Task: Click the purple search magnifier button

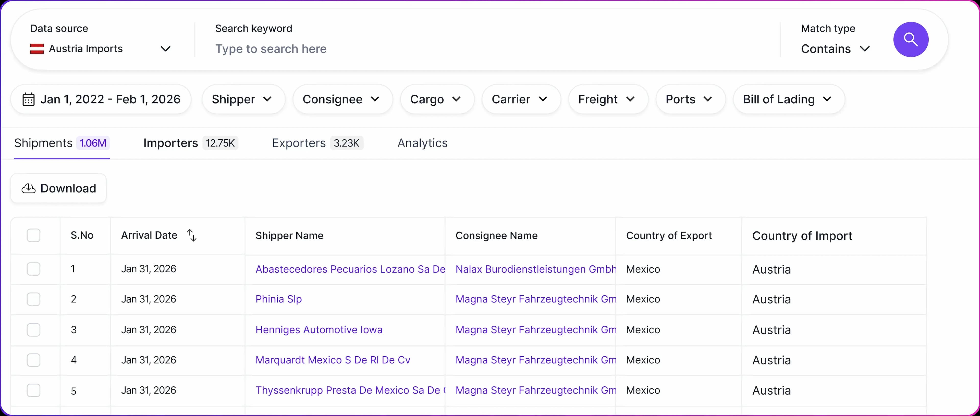Action: click(x=910, y=40)
